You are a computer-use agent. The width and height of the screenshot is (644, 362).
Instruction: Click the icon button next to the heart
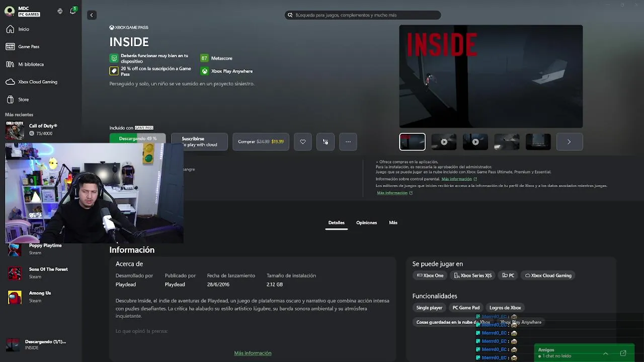tap(326, 142)
